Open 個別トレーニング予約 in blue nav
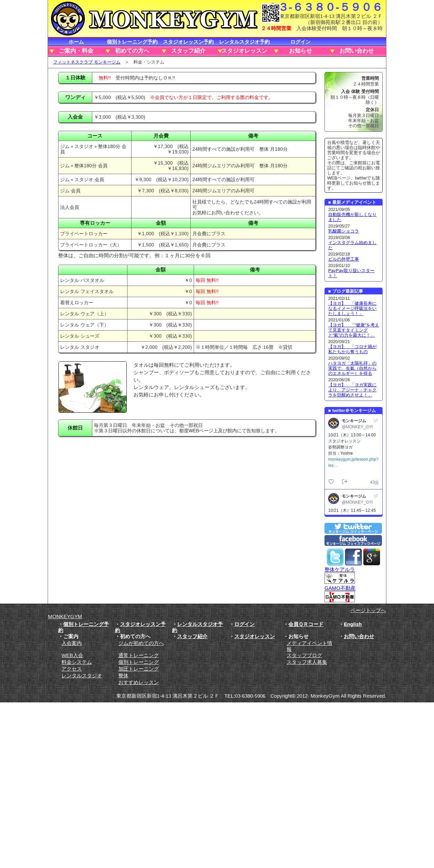 pyautogui.click(x=132, y=42)
